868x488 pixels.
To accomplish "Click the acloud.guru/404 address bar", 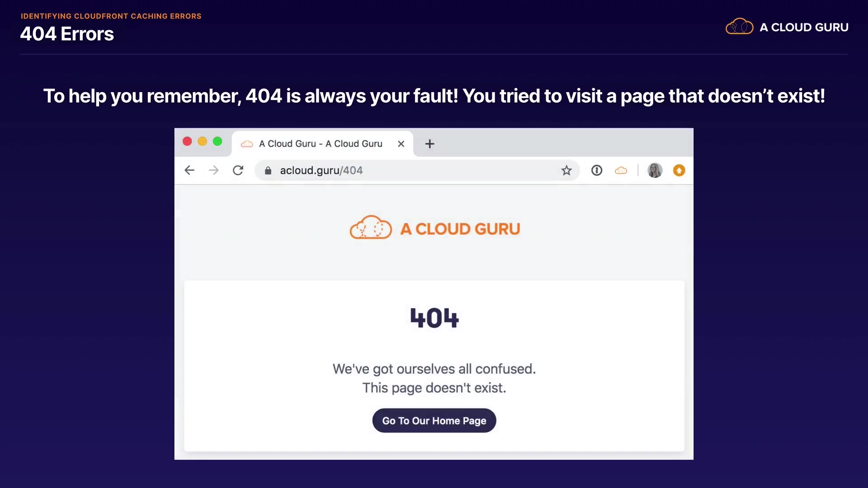I will pos(407,170).
